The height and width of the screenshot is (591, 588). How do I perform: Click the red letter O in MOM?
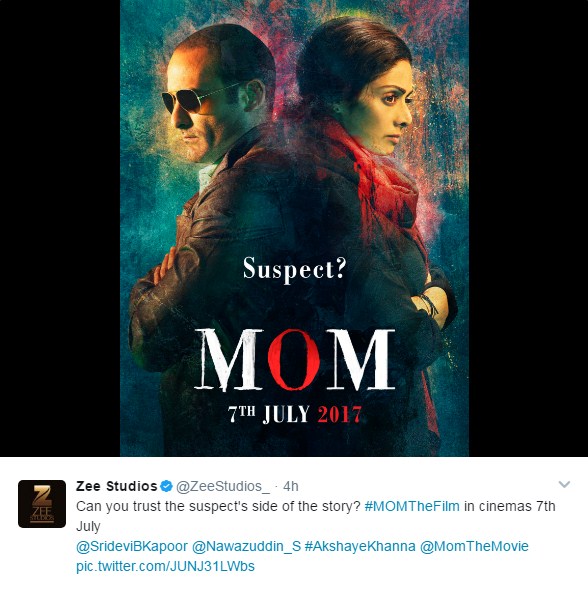[294, 359]
